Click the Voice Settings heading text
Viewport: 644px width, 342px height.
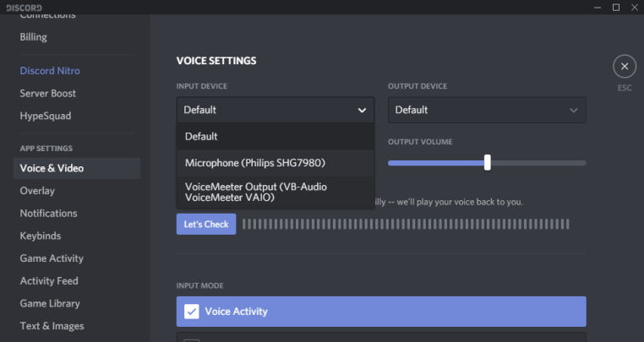tap(216, 61)
